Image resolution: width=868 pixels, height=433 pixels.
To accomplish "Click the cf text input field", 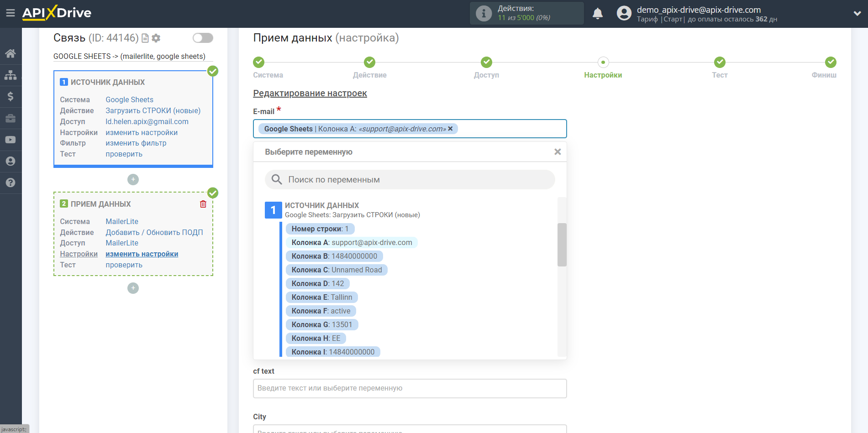I will 410,388.
